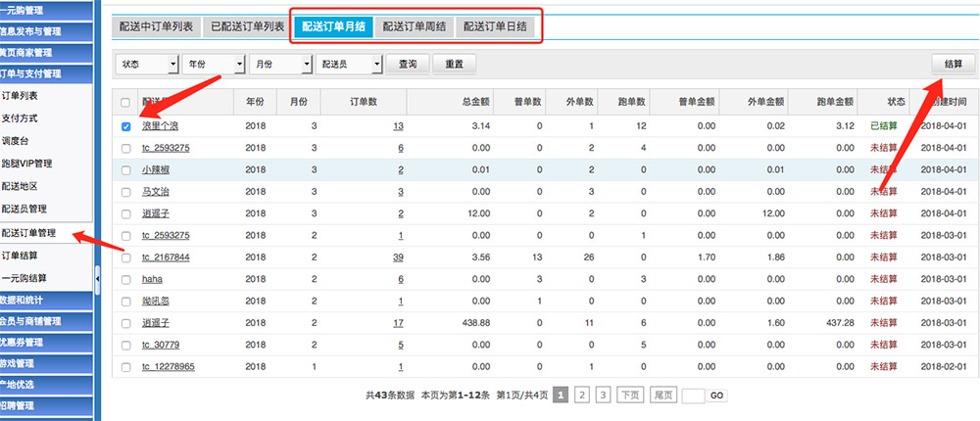Image resolution: width=980 pixels, height=421 pixels.
Task: Toggle the select-all checkbox in table header
Action: [x=124, y=102]
